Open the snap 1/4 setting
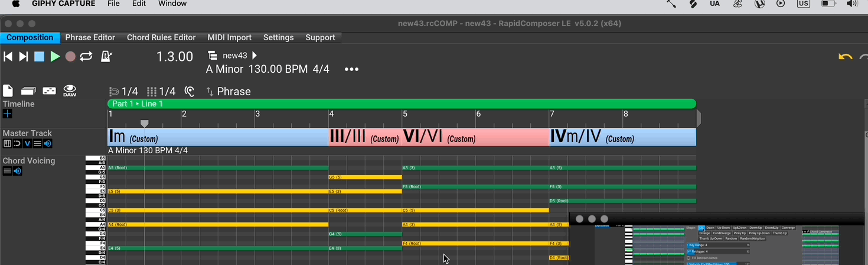Image resolution: width=868 pixels, height=265 pixels. 124,92
